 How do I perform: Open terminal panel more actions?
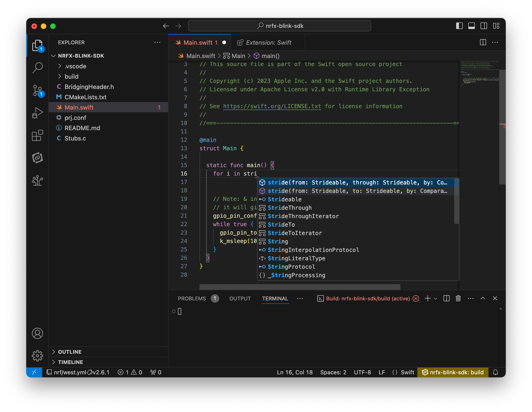click(470, 298)
